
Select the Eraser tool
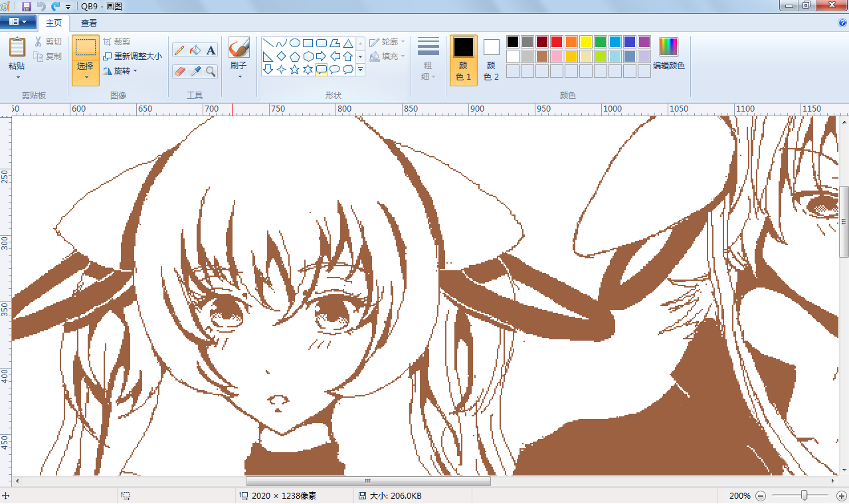pos(179,71)
